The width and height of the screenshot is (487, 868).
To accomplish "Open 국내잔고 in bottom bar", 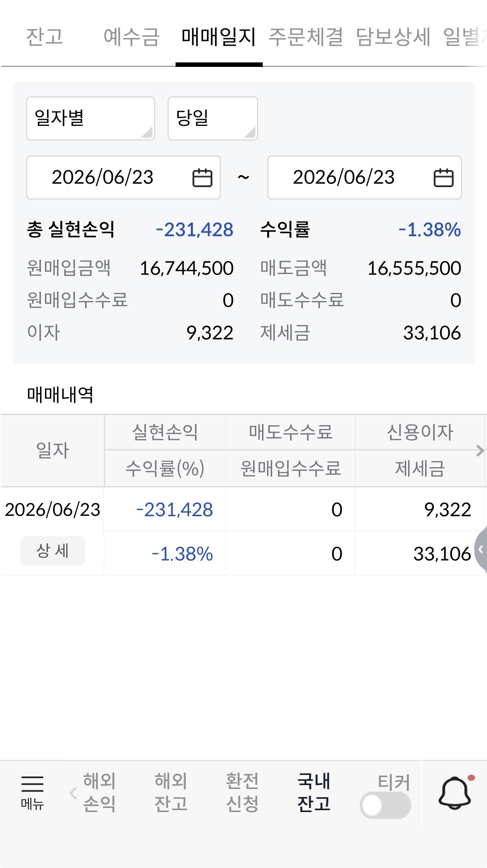I will click(314, 792).
